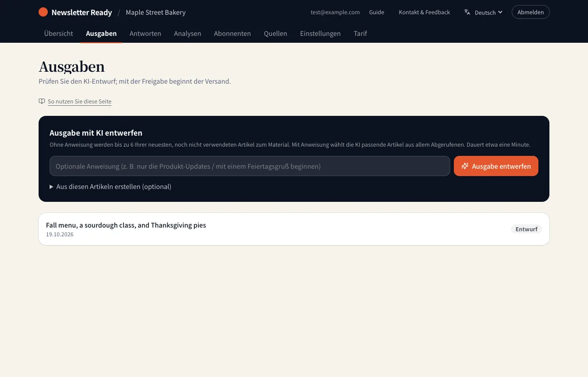Click the book icon beside the usage hint
588x377 pixels.
click(42, 101)
